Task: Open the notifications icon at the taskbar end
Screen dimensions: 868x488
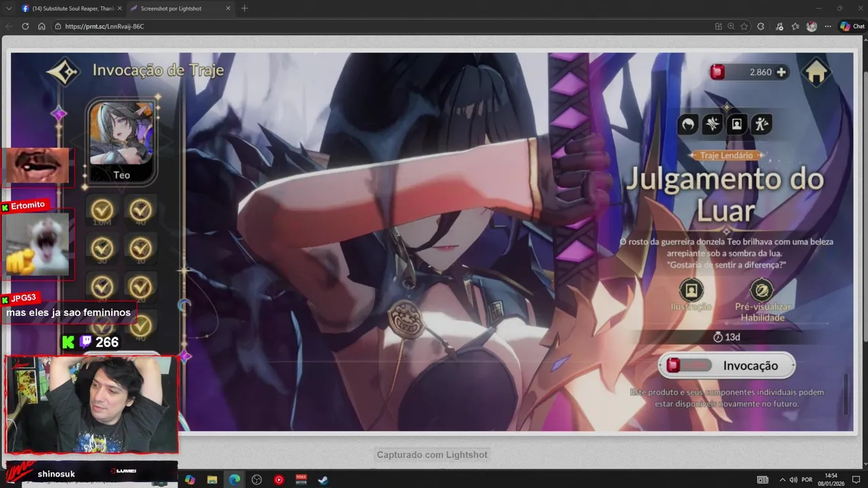Action: (x=856, y=480)
